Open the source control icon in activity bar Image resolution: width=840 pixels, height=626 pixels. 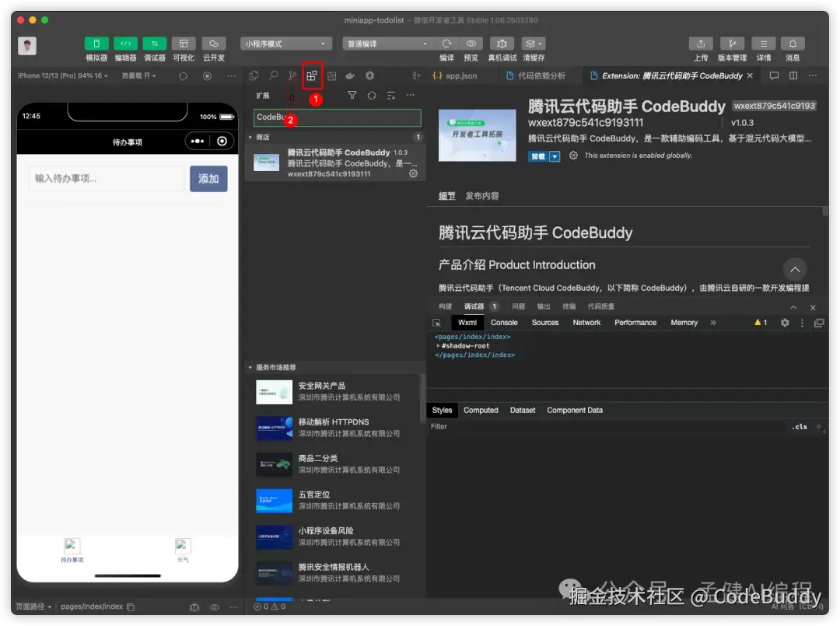[x=292, y=76]
